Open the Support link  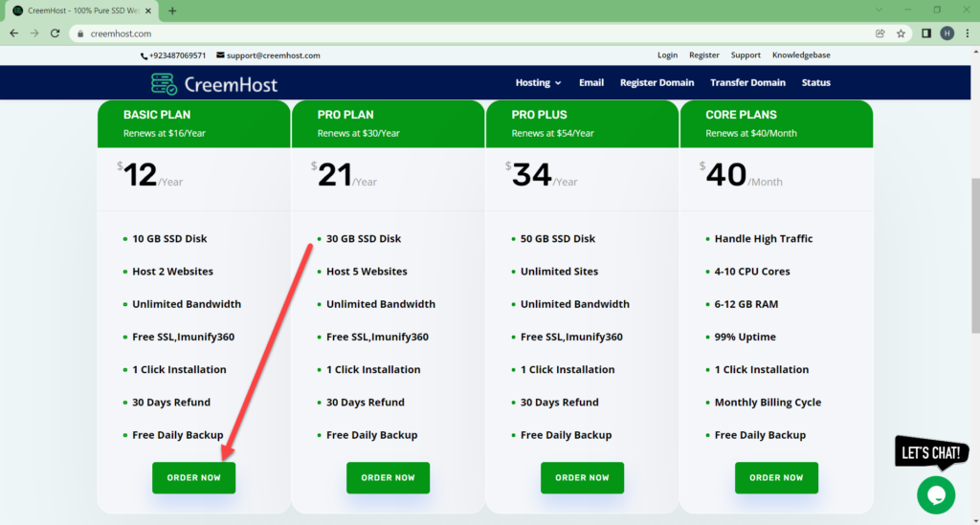point(746,55)
